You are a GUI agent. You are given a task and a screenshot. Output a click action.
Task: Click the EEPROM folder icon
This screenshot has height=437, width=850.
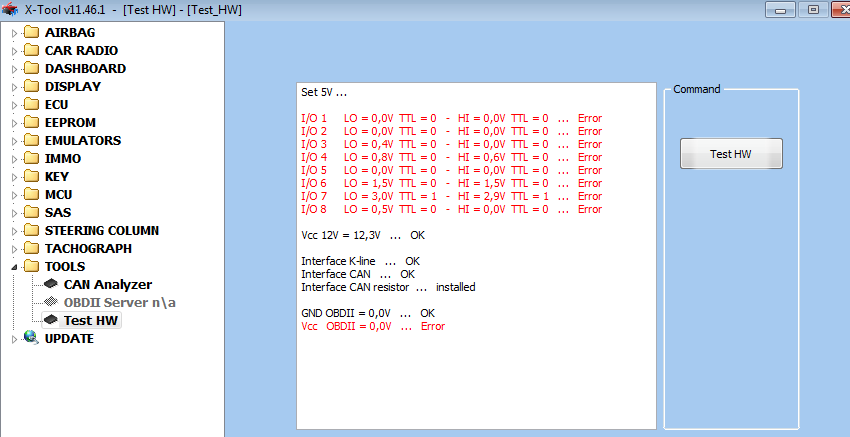click(30, 122)
